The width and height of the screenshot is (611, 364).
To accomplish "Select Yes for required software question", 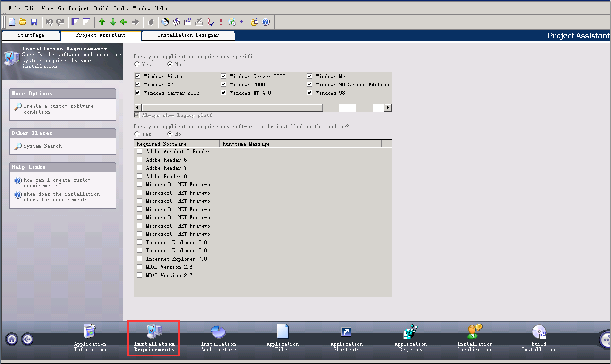I will pos(137,134).
